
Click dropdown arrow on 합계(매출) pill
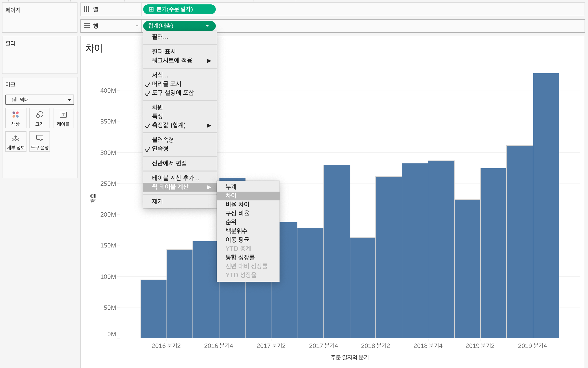pos(207,26)
